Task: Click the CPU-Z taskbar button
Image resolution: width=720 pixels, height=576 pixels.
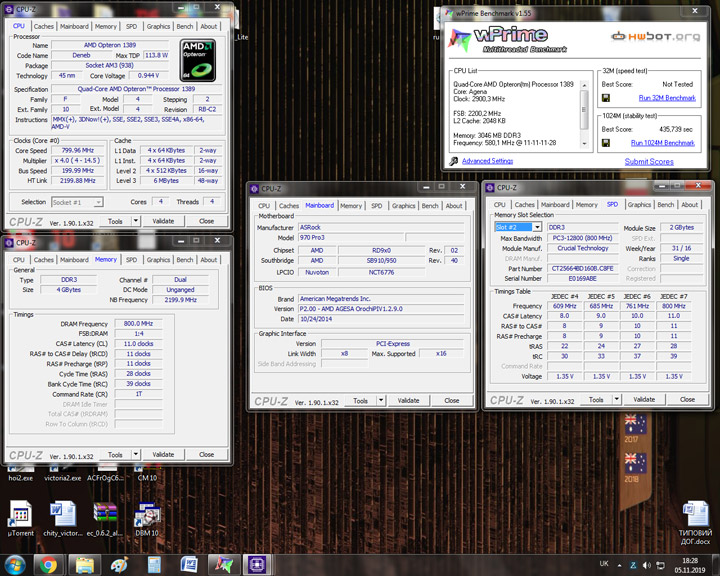Action: [x=259, y=564]
